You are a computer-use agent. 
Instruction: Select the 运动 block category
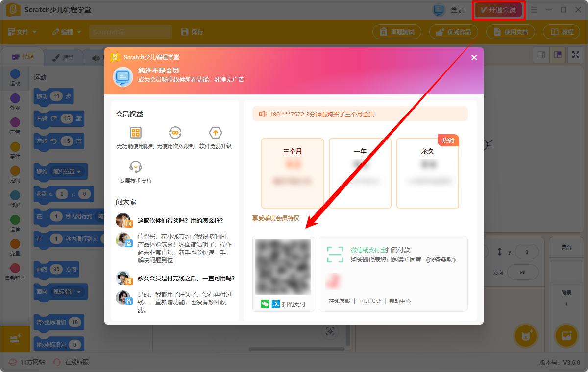15,78
